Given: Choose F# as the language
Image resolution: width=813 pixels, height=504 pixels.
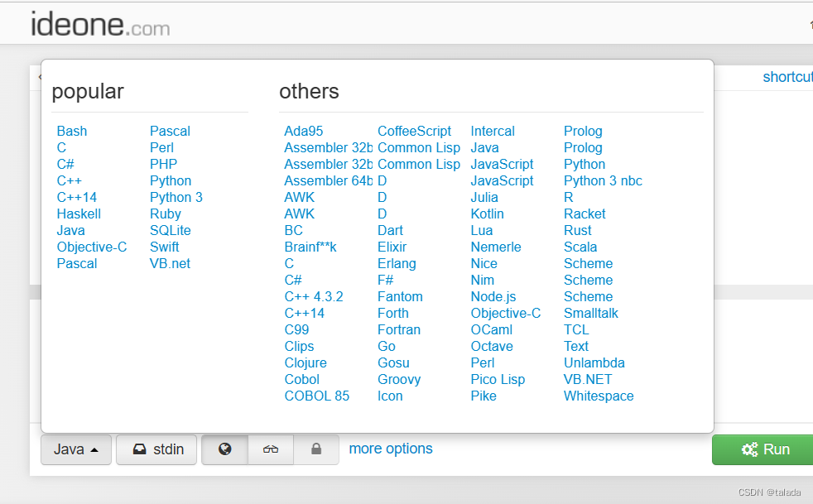Looking at the screenshot, I should click(385, 281).
